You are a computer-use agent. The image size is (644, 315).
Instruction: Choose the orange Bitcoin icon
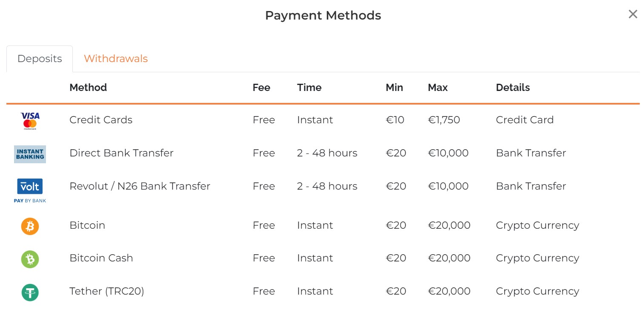tap(30, 226)
